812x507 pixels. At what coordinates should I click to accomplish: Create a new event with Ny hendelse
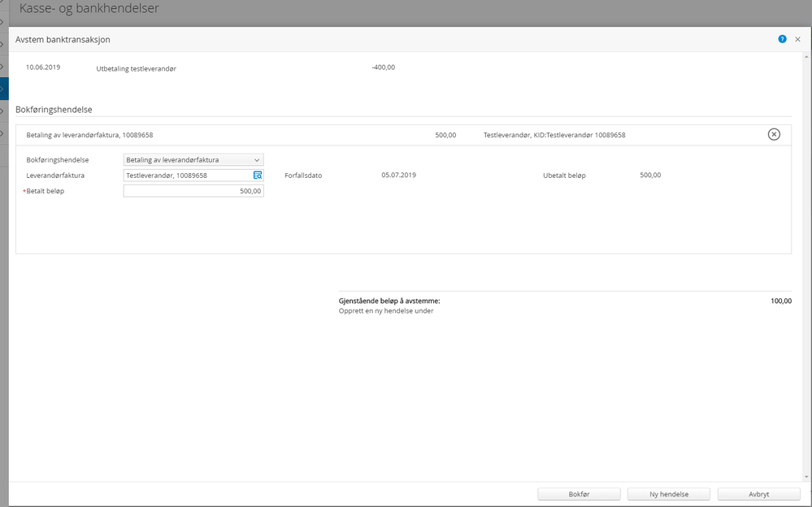click(669, 494)
